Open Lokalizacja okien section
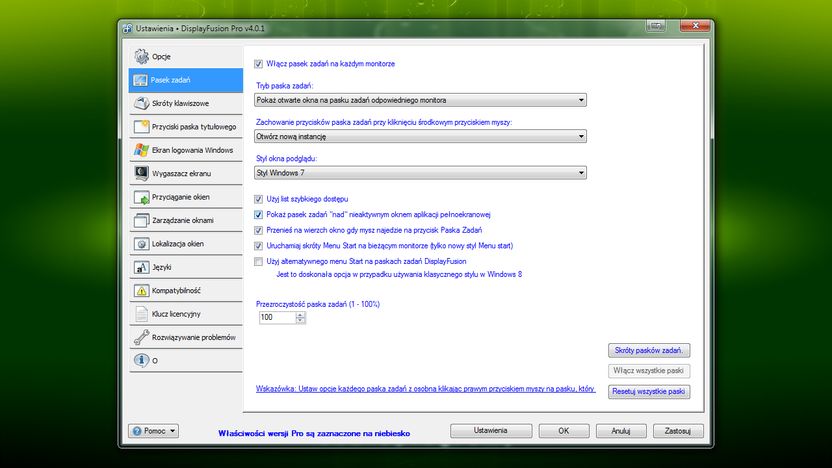832x468 pixels. [186, 244]
